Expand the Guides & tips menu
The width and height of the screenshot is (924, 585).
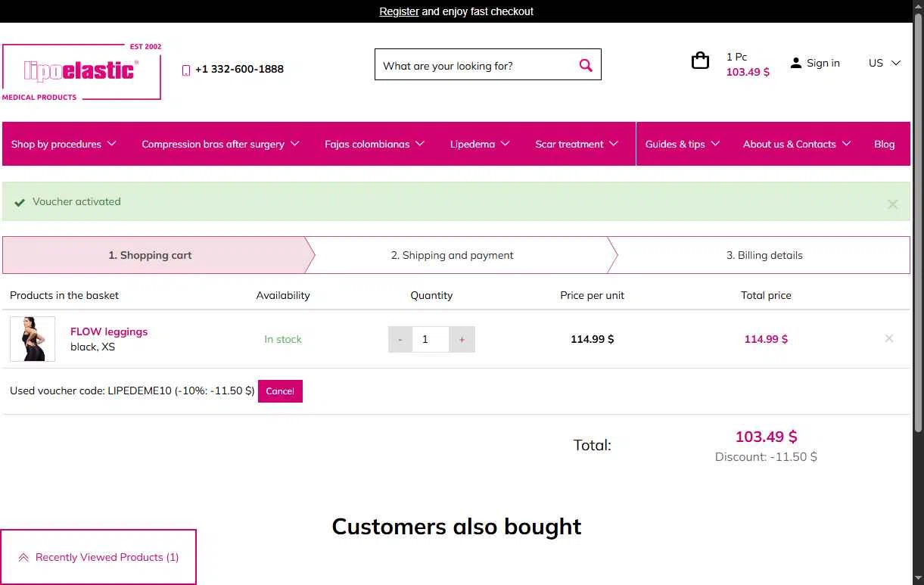click(683, 144)
